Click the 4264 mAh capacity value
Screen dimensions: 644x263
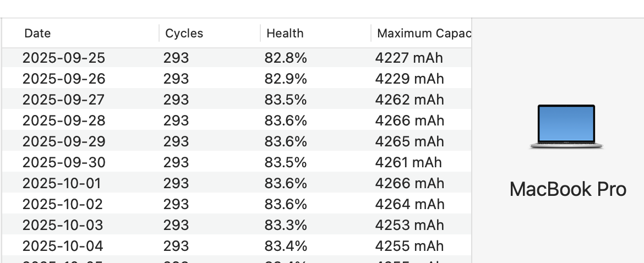[410, 204]
